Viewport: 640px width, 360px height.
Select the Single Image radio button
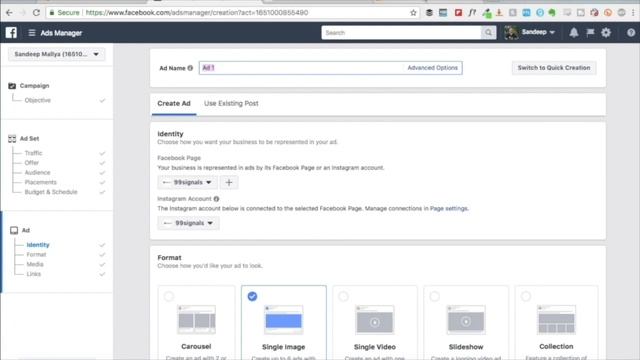252,296
